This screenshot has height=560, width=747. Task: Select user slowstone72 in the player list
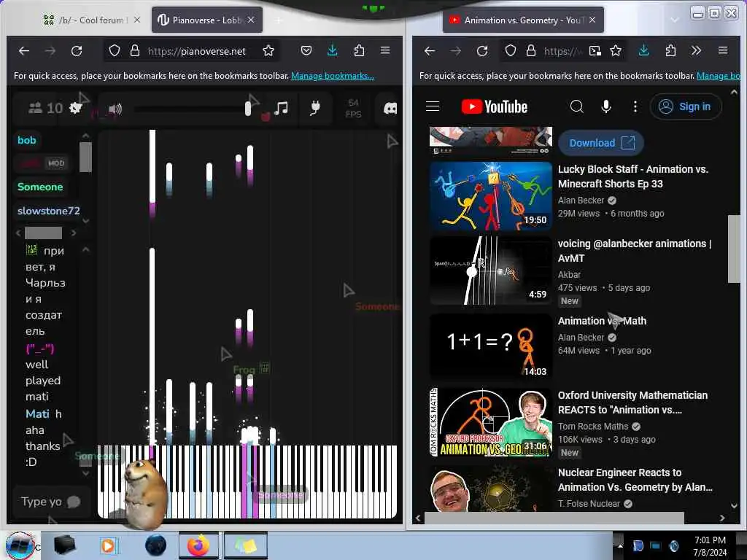[x=49, y=211]
